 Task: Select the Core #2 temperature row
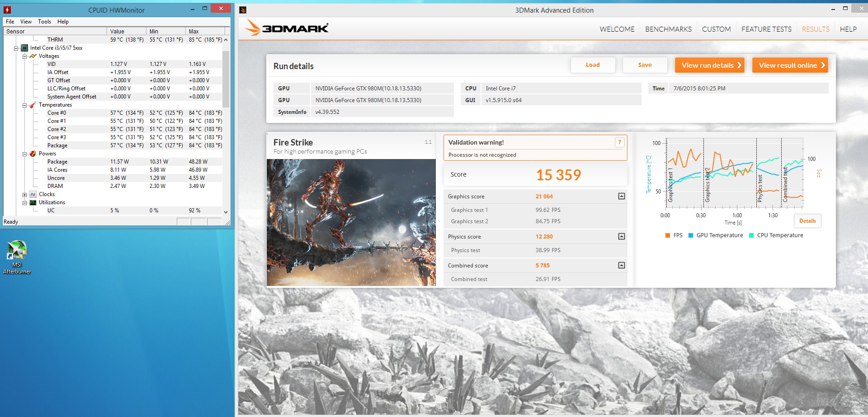click(113, 129)
